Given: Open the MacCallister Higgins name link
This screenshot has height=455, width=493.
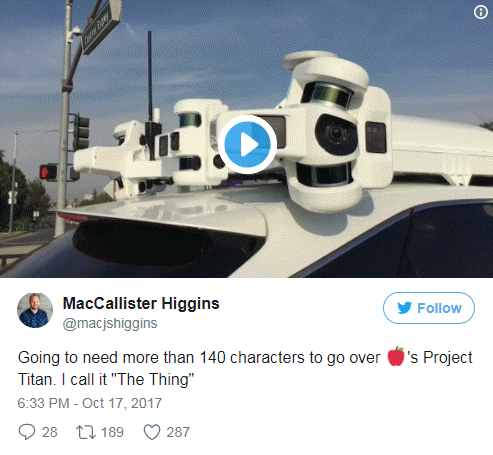Looking at the screenshot, I should (x=141, y=303).
